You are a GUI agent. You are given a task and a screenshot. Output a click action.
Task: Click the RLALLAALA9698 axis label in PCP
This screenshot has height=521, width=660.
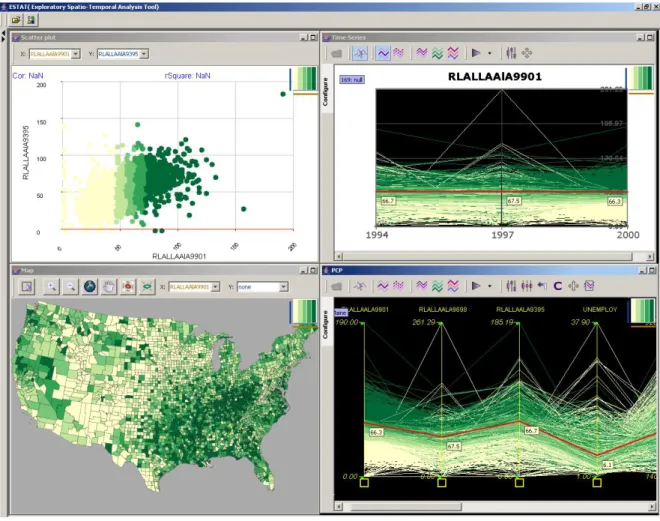(x=442, y=310)
